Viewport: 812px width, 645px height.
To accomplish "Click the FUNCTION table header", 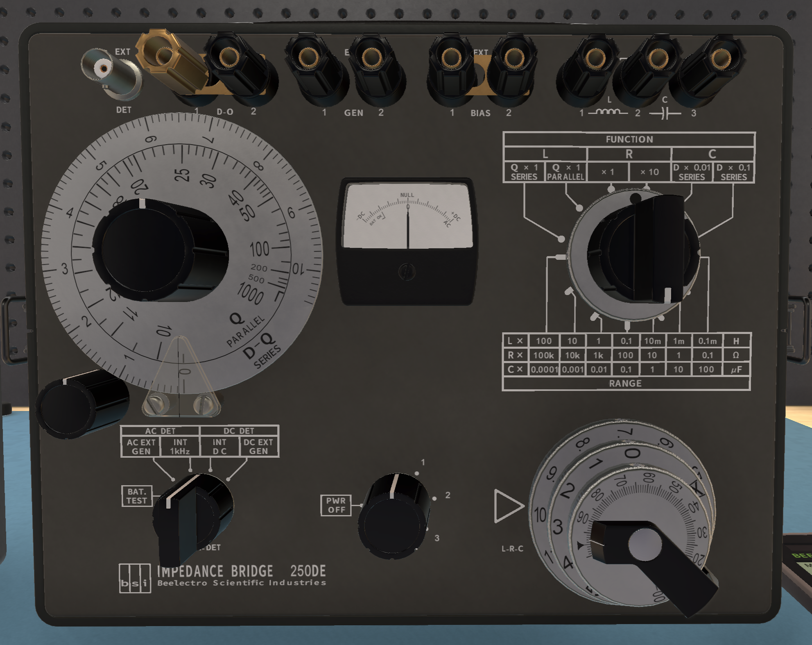I will pyautogui.click(x=629, y=139).
